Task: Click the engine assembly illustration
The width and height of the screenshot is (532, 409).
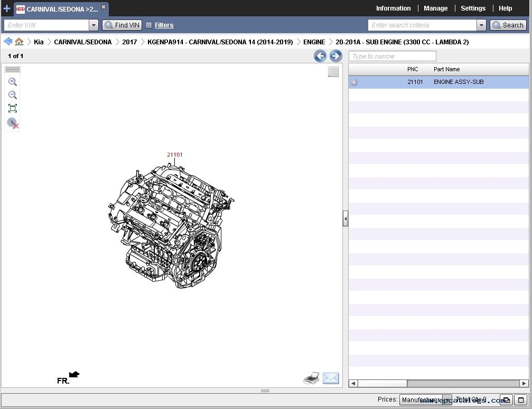Action: tap(171, 225)
